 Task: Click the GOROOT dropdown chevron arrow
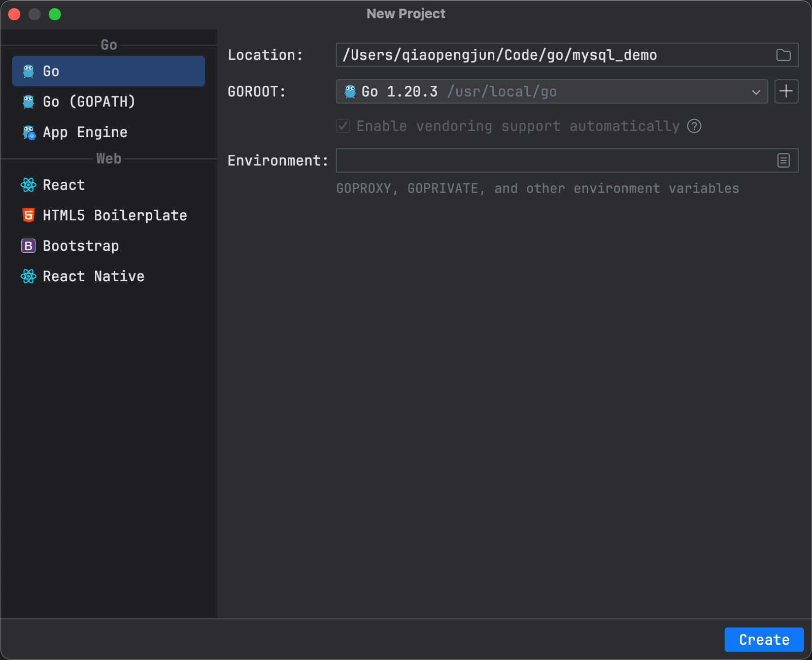756,92
